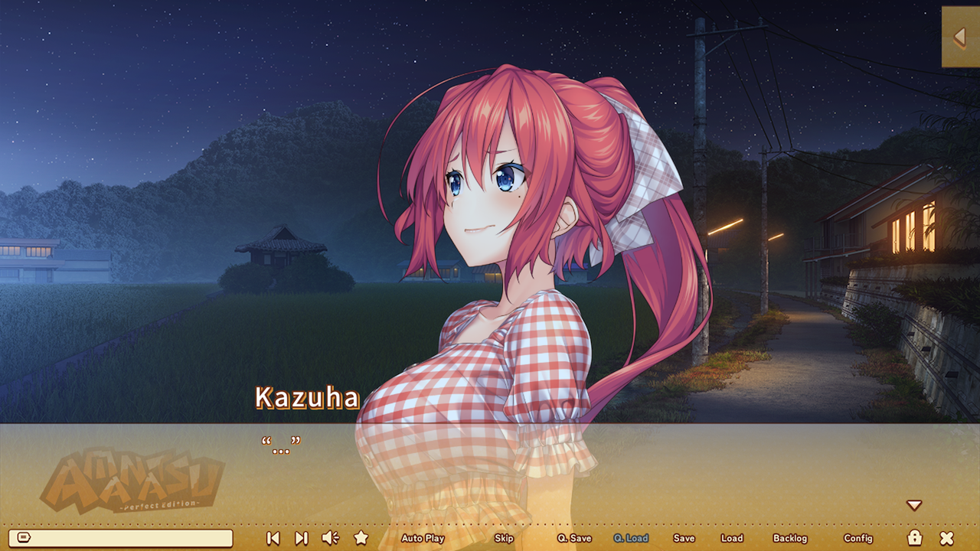The height and width of the screenshot is (551, 980).
Task: Mute voice with the speaker icon
Action: pos(330,538)
